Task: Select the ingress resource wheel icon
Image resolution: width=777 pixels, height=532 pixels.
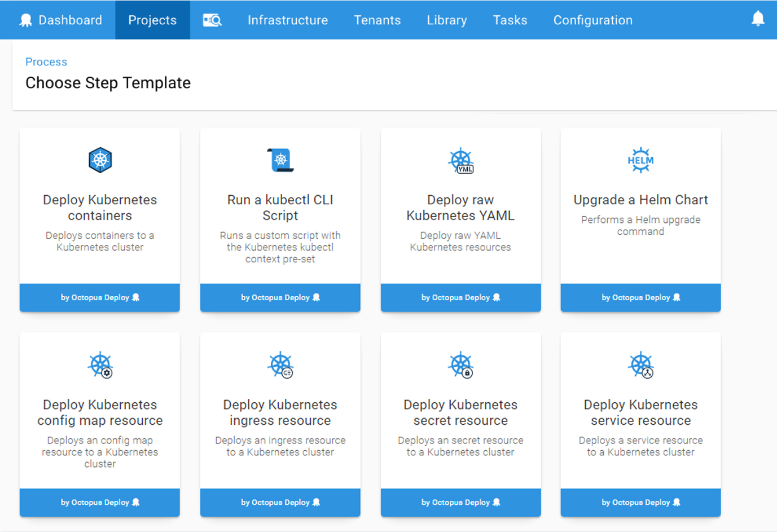Action: click(x=280, y=365)
